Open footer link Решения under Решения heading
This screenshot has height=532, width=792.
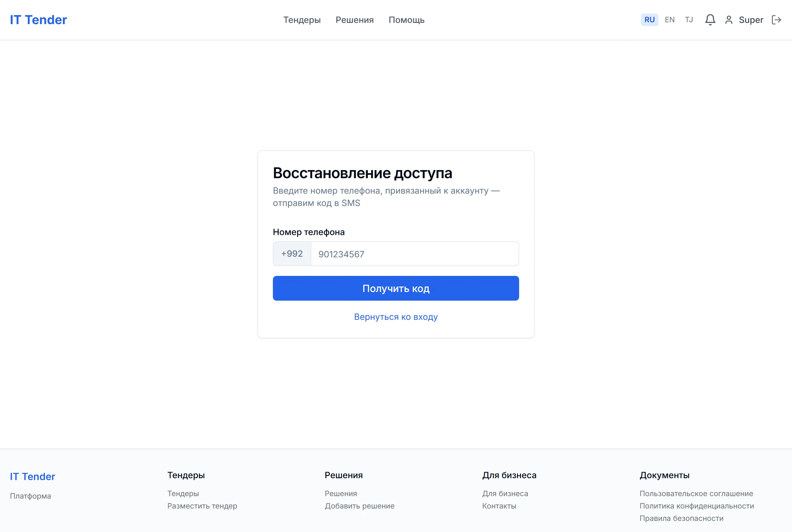pos(341,493)
